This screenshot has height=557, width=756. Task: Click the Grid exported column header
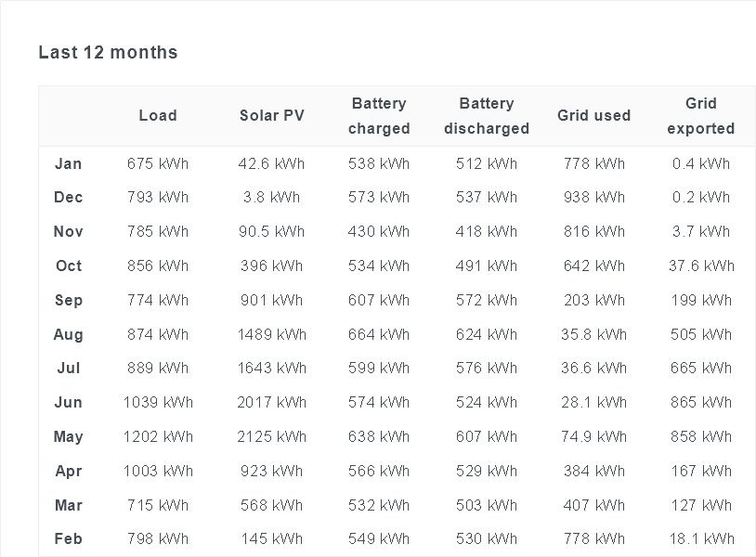point(701,116)
